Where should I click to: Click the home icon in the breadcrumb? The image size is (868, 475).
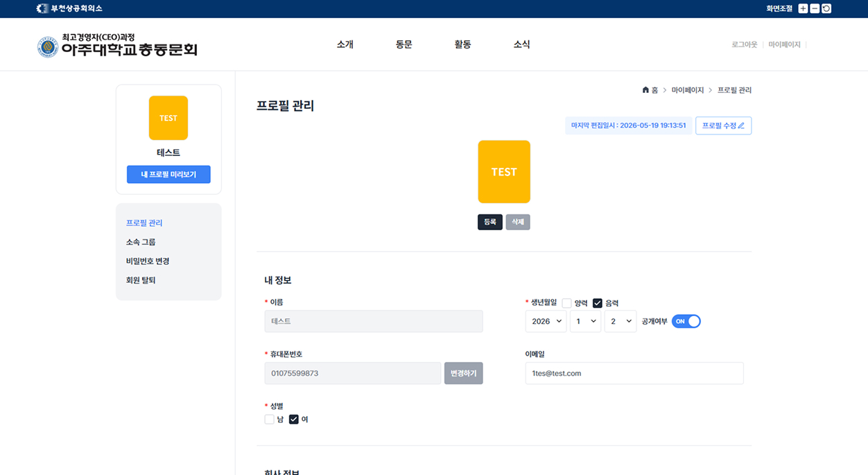click(x=645, y=90)
